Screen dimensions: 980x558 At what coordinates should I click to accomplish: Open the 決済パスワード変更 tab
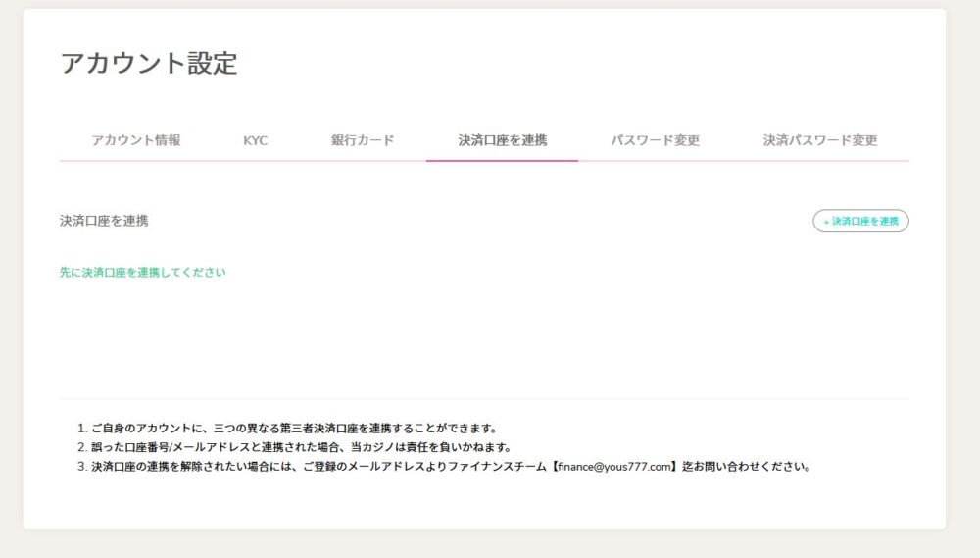click(820, 140)
